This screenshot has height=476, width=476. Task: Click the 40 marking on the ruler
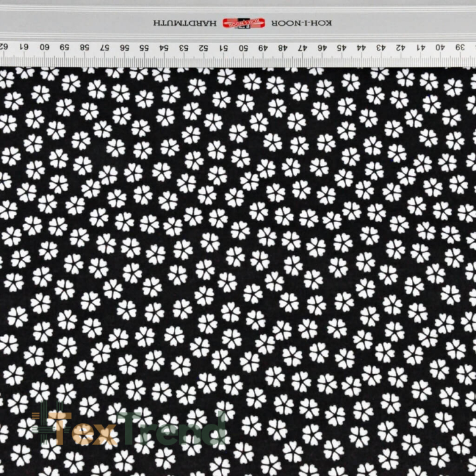coord(440,48)
